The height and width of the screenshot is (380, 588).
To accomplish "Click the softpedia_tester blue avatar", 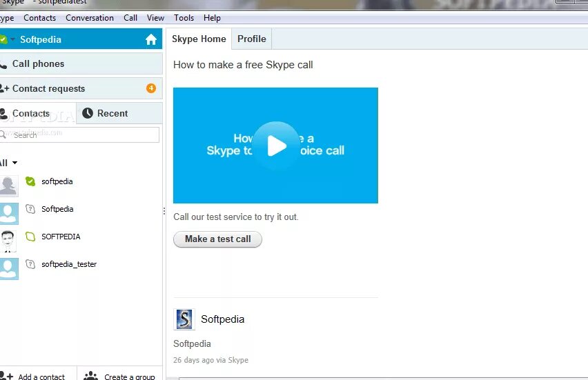I will pos(9,269).
